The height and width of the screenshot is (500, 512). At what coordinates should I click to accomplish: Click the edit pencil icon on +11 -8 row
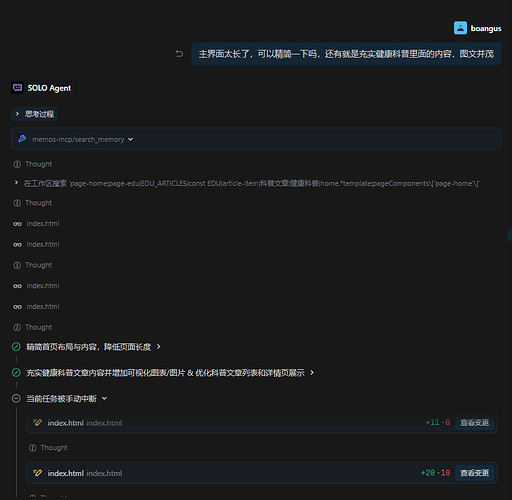[x=38, y=423]
